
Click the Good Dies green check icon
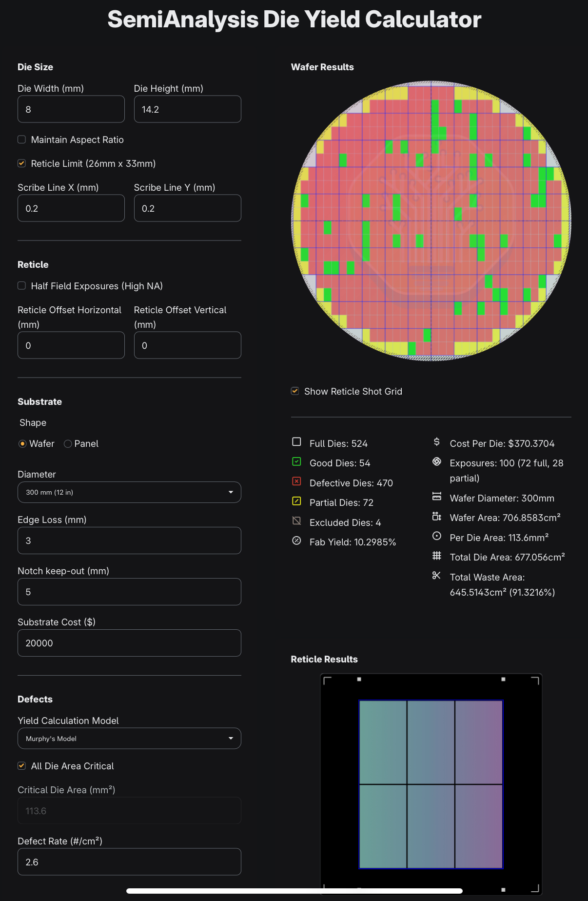point(296,461)
